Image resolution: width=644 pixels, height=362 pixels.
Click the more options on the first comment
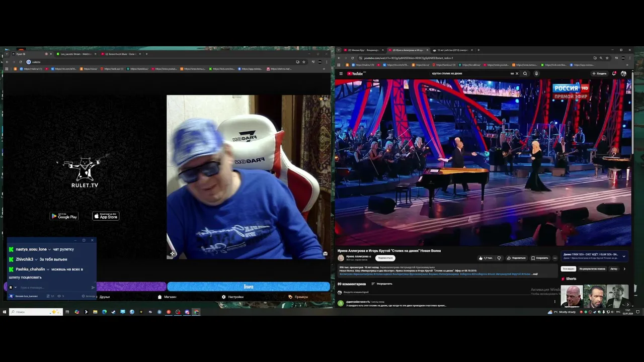click(x=555, y=302)
